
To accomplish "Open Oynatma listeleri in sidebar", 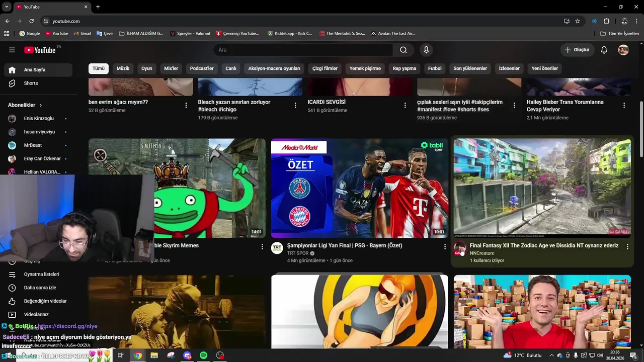I will coord(38,274).
